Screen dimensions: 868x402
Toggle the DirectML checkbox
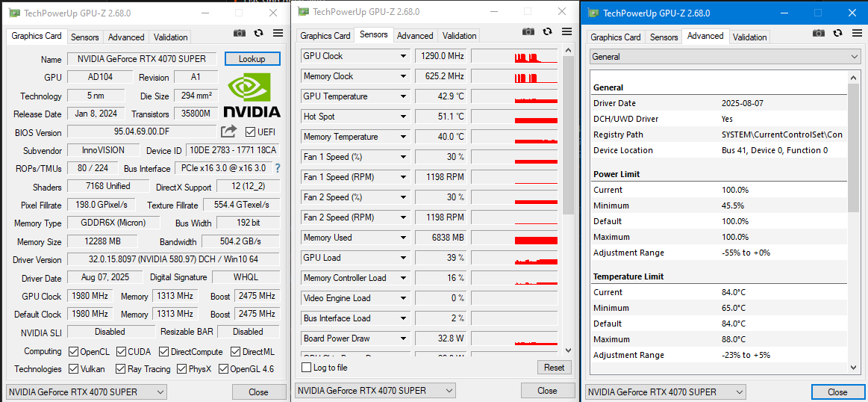click(234, 351)
